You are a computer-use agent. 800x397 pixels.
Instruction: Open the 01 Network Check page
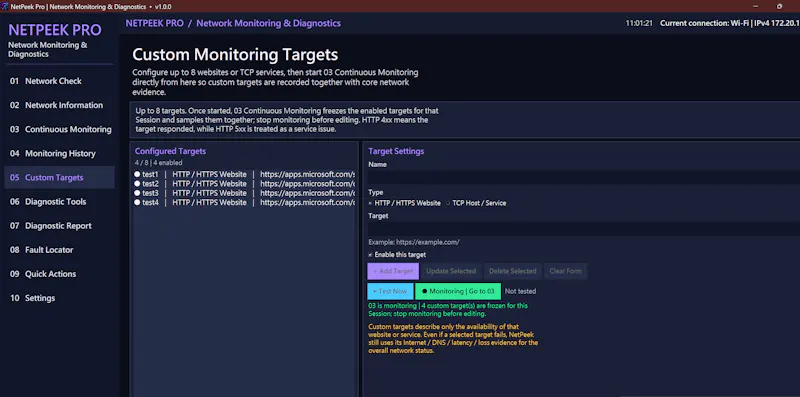coord(59,81)
